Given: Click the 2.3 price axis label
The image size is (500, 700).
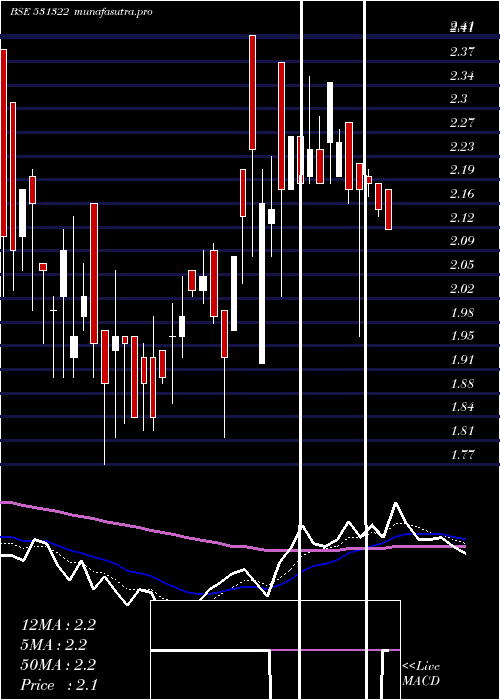Looking at the screenshot, I should pos(458,99).
